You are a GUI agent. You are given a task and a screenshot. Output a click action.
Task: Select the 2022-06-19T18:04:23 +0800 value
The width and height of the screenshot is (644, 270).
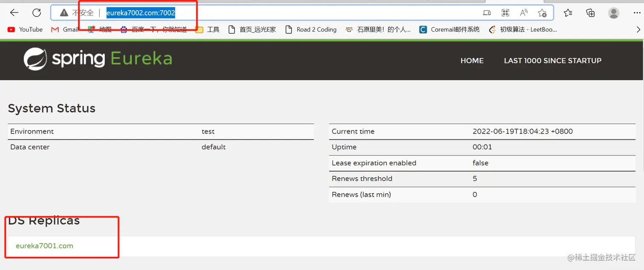point(523,131)
